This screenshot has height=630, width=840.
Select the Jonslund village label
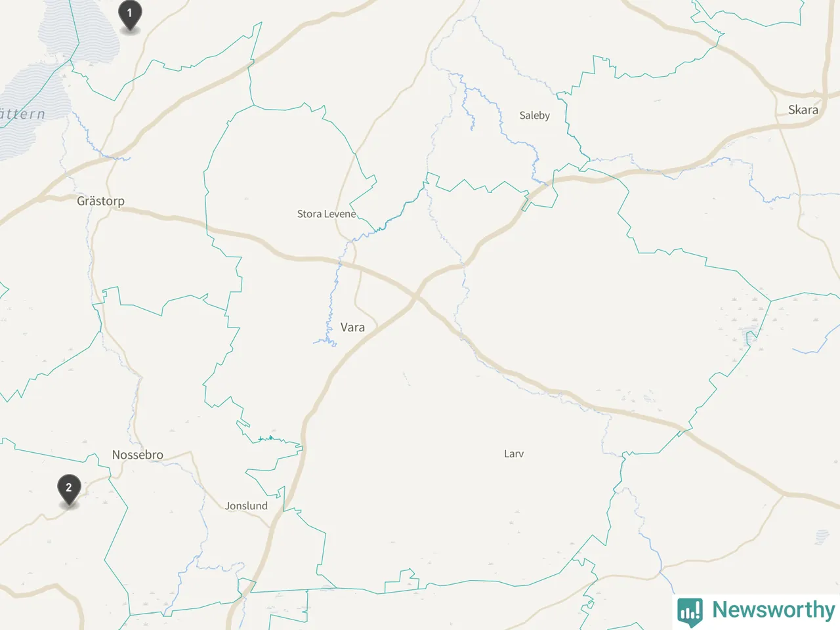pos(246,506)
